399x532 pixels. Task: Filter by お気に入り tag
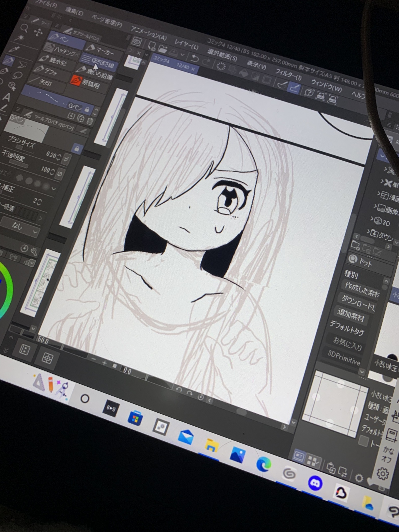[x=347, y=343]
